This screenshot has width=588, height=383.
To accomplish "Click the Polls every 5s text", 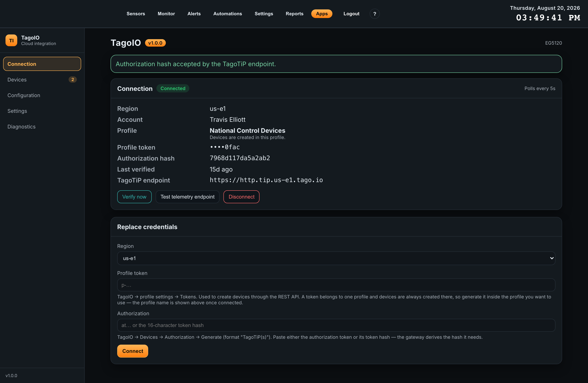I will pyautogui.click(x=540, y=88).
